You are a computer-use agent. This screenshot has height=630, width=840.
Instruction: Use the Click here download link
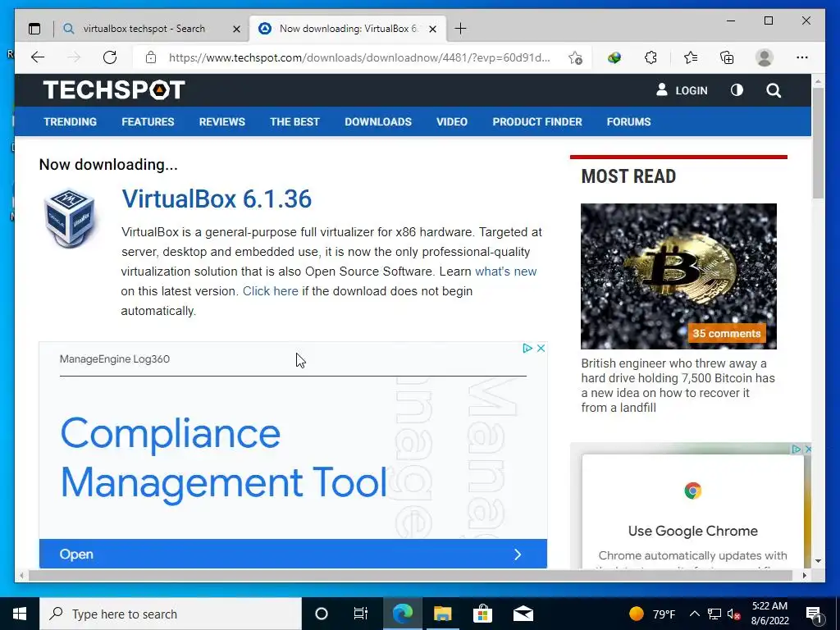pyautogui.click(x=271, y=291)
